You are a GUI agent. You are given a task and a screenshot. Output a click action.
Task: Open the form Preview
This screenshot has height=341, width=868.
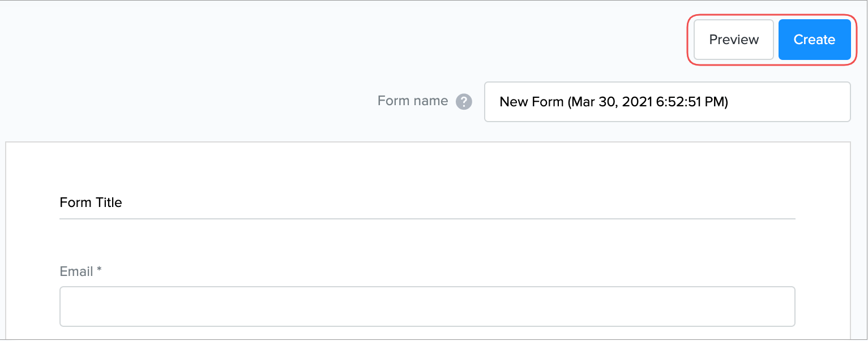click(x=733, y=40)
